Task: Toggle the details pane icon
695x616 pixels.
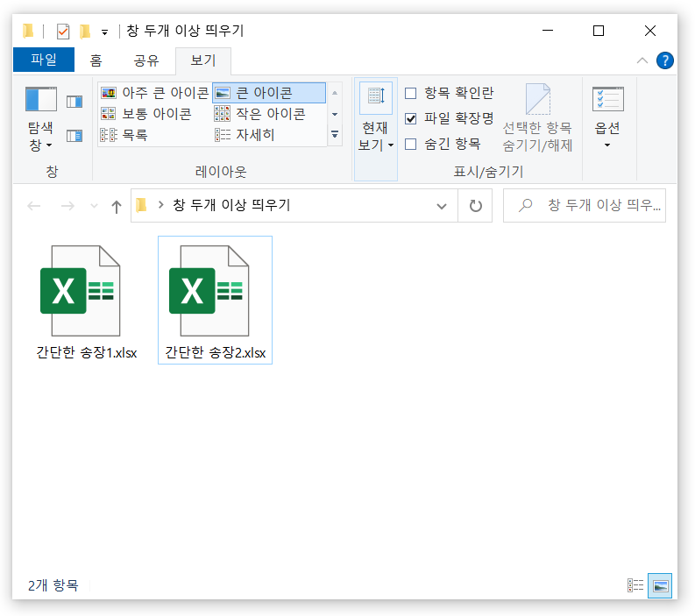Action: [74, 136]
